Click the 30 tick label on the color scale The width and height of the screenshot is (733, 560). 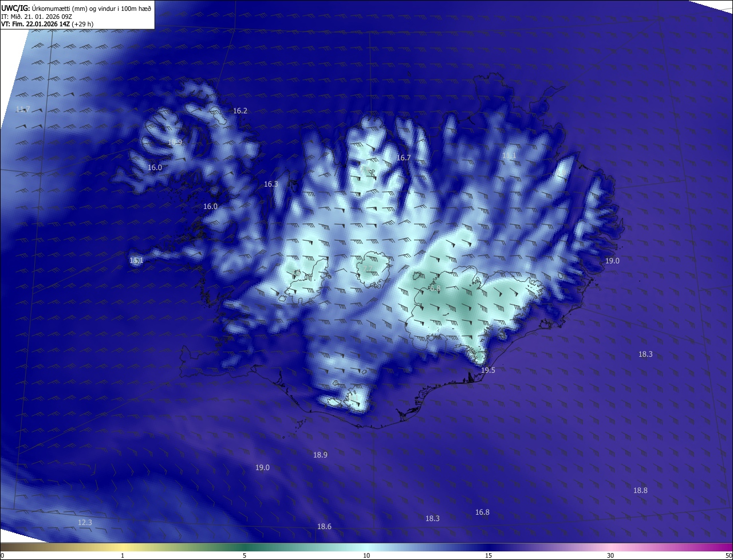610,555
